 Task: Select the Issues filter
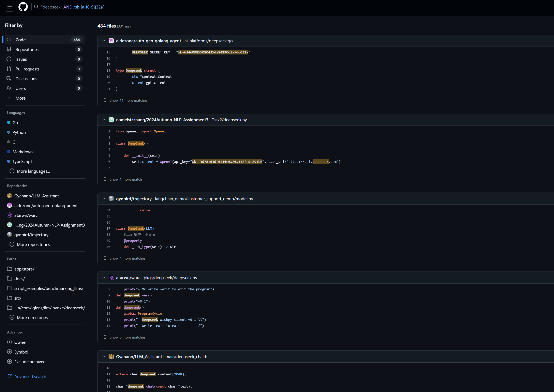(45, 59)
